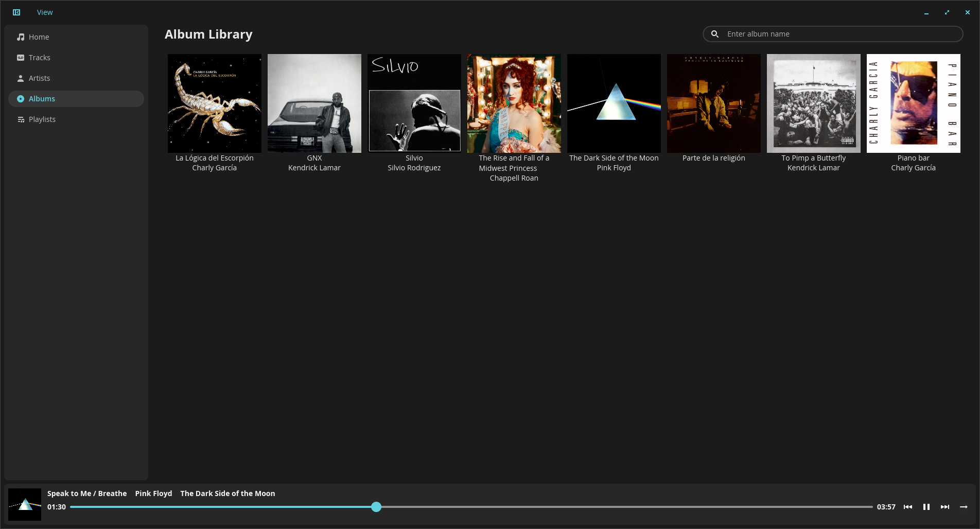Skip to the previous track
Image resolution: width=980 pixels, height=529 pixels.
click(x=908, y=507)
